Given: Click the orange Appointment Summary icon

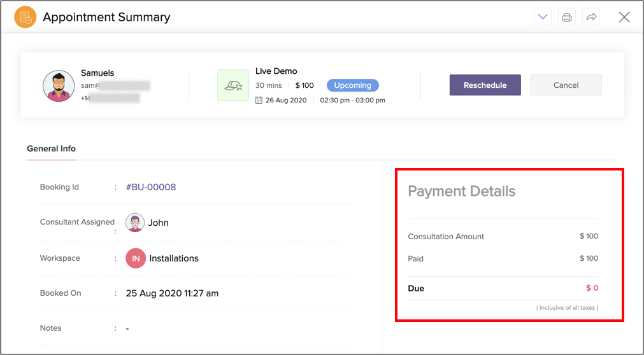Looking at the screenshot, I should (x=25, y=17).
